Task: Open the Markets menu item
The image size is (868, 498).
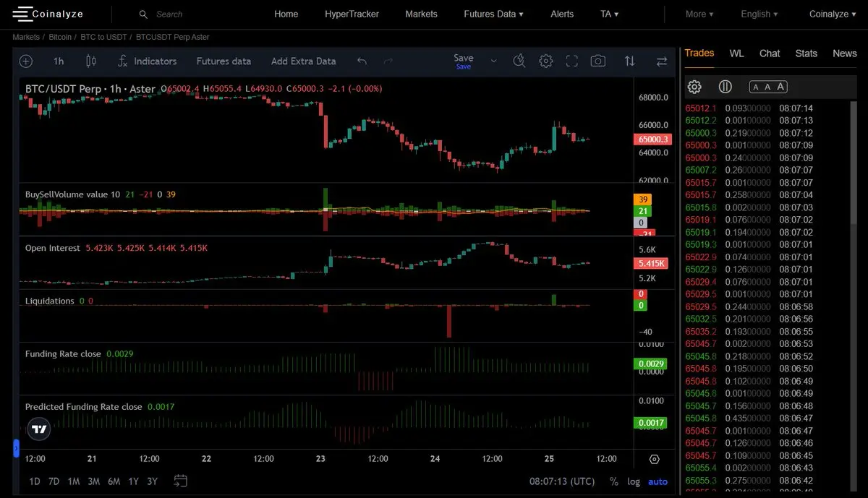Action: [421, 14]
